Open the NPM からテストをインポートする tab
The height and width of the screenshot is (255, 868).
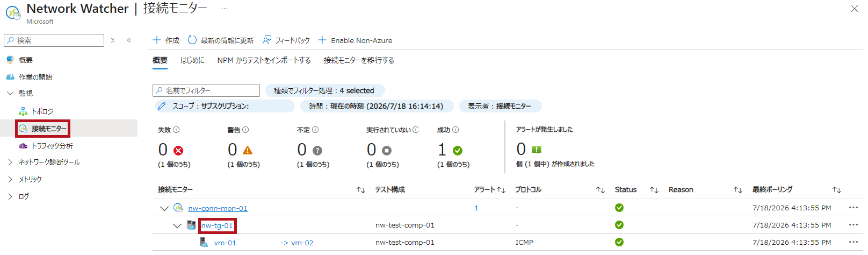[x=264, y=60]
